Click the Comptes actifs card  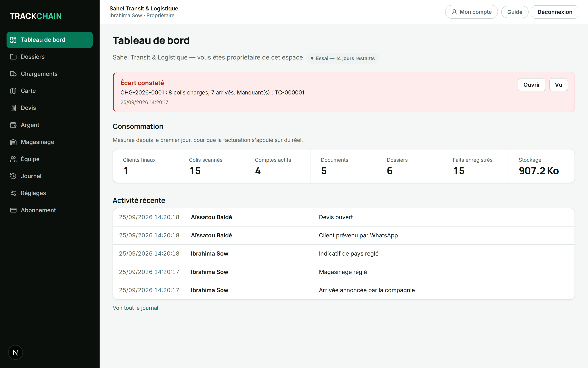278,166
